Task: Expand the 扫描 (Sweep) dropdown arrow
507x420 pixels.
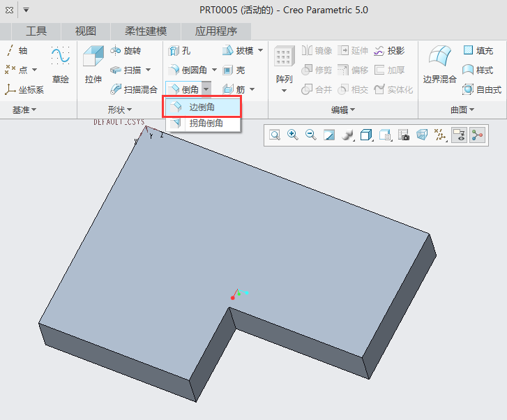Action: coord(148,70)
